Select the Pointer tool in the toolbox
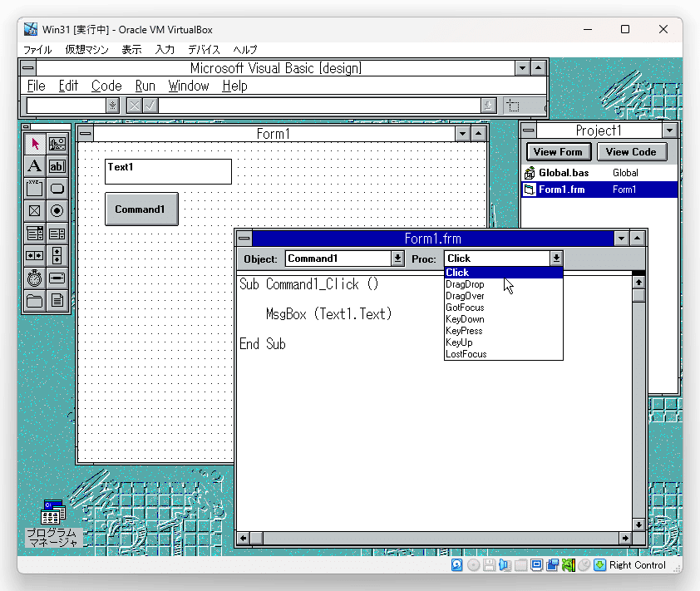The width and height of the screenshot is (700, 591). pyautogui.click(x=34, y=144)
